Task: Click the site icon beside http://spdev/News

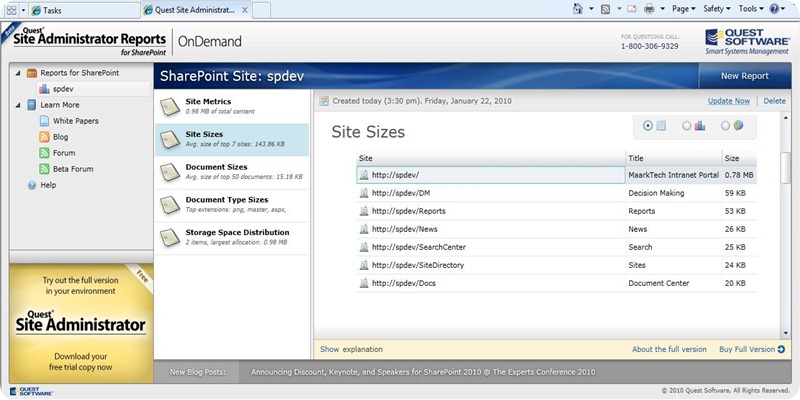Action: [x=364, y=229]
